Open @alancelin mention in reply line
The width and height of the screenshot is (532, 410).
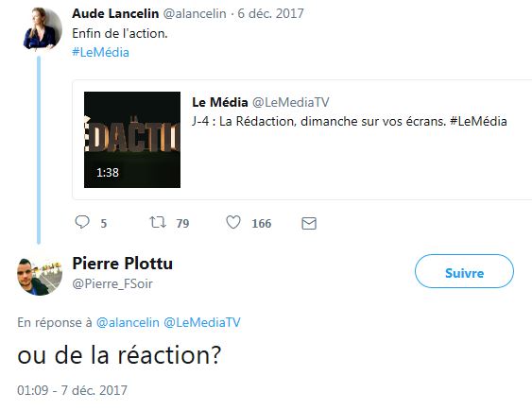[x=128, y=322]
